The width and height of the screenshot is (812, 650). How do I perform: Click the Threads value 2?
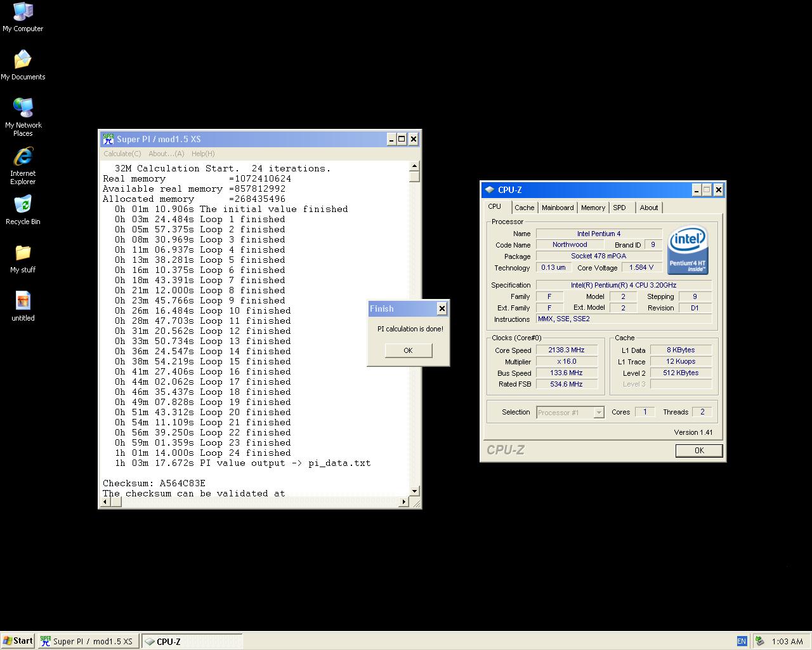click(x=702, y=412)
